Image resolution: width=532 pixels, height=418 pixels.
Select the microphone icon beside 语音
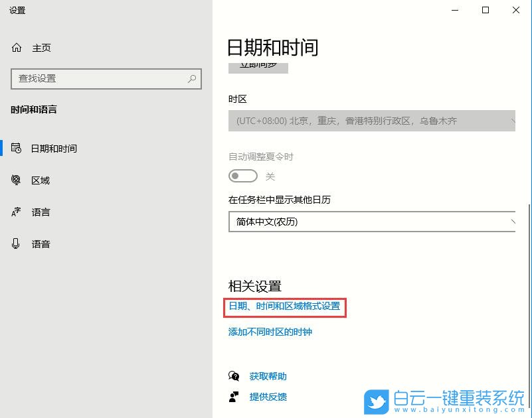(x=16, y=244)
